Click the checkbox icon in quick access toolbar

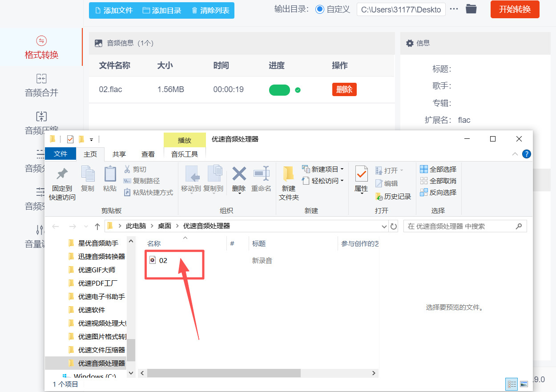(x=69, y=139)
